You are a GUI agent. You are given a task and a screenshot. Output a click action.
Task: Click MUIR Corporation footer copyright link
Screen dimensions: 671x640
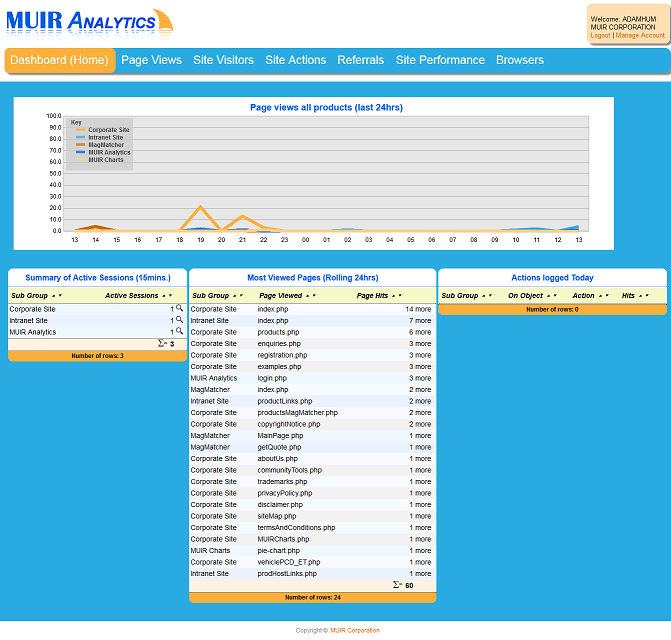pos(355,630)
